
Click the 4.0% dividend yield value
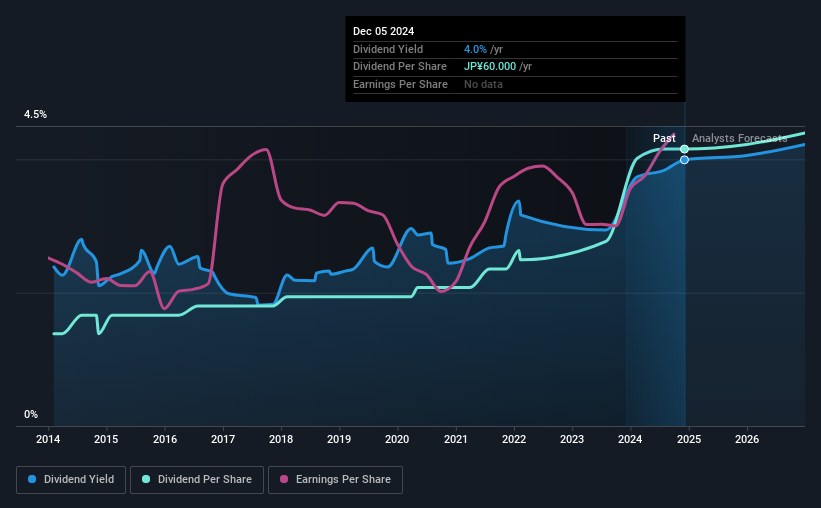pyautogui.click(x=475, y=49)
